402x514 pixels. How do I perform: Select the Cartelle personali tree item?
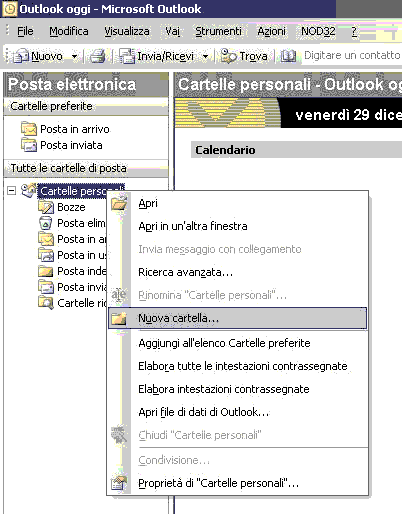coord(81,191)
